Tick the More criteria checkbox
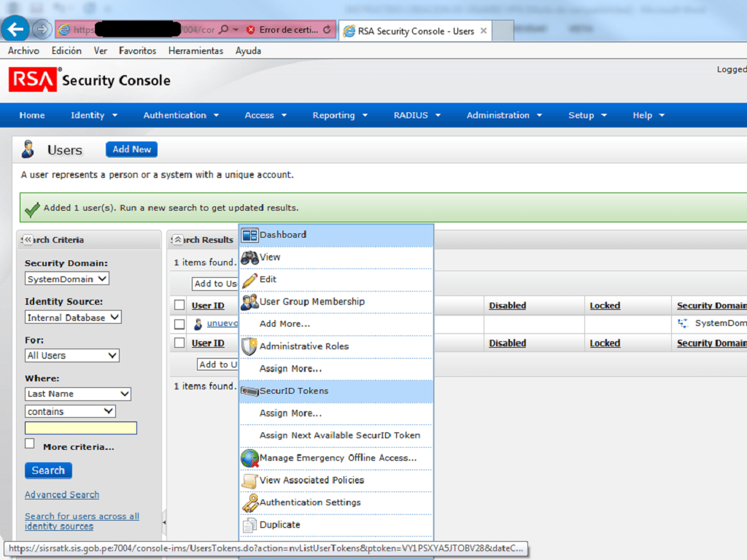Image resolution: width=747 pixels, height=560 pixels. pos(30,443)
